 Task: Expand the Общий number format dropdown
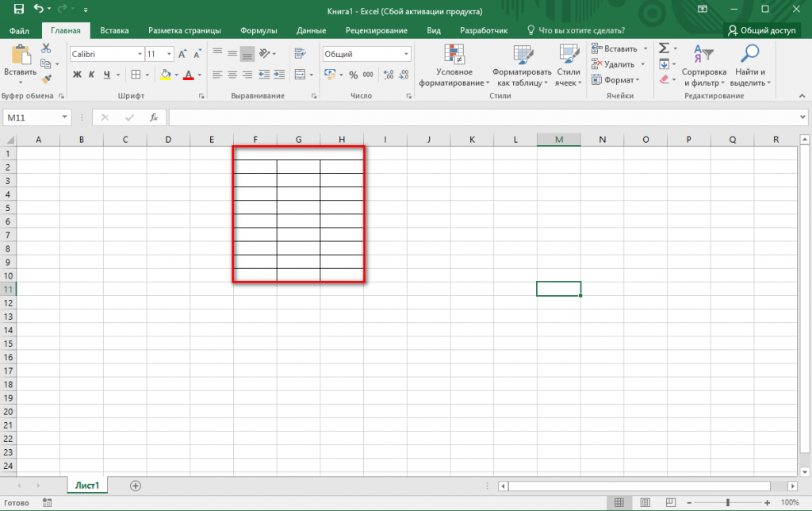pyautogui.click(x=407, y=54)
